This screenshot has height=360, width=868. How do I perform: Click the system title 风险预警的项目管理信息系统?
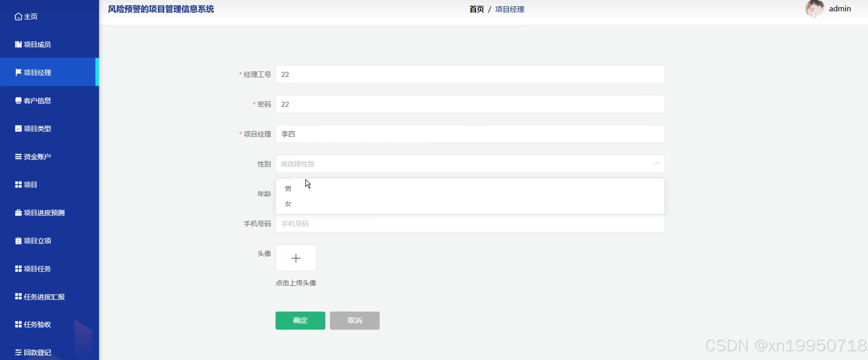161,9
